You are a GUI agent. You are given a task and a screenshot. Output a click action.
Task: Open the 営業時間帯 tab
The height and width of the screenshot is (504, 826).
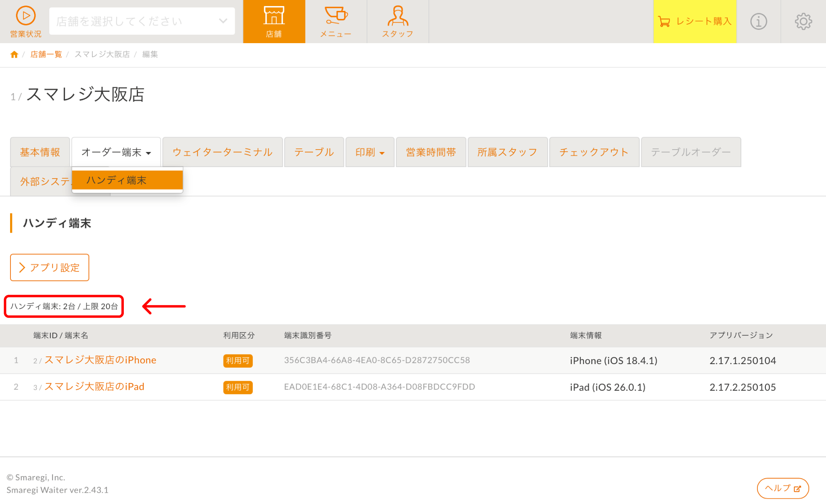pos(431,152)
